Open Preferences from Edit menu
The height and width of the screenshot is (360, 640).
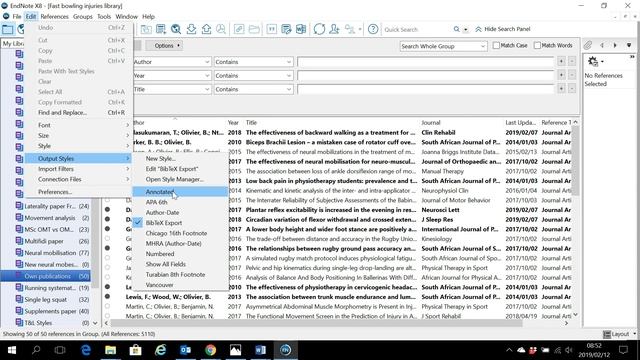point(78,192)
